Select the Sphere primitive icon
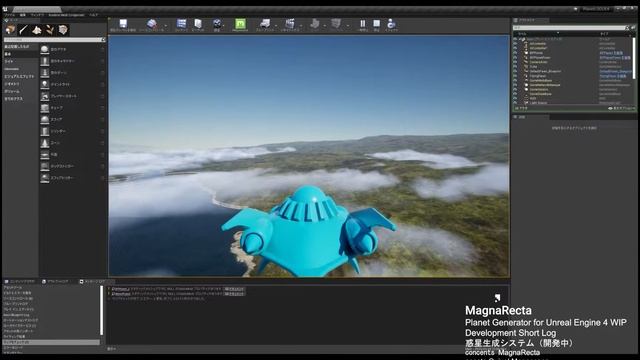The image size is (640, 360). click(x=44, y=120)
